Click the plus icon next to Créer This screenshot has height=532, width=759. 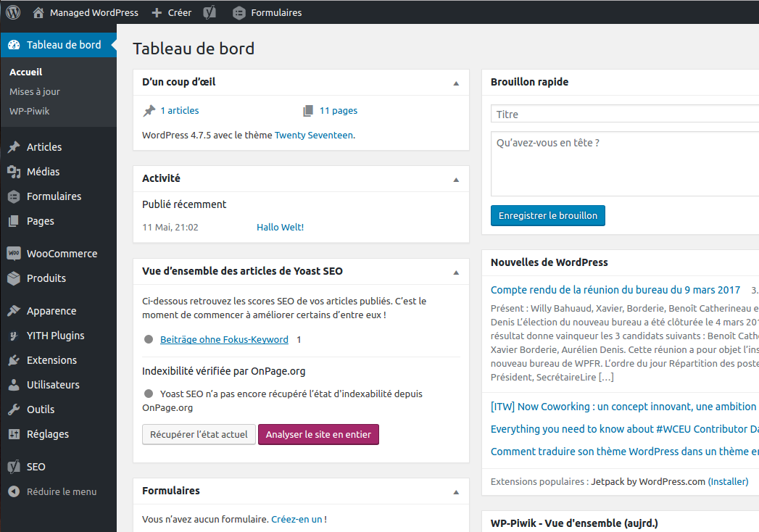157,12
